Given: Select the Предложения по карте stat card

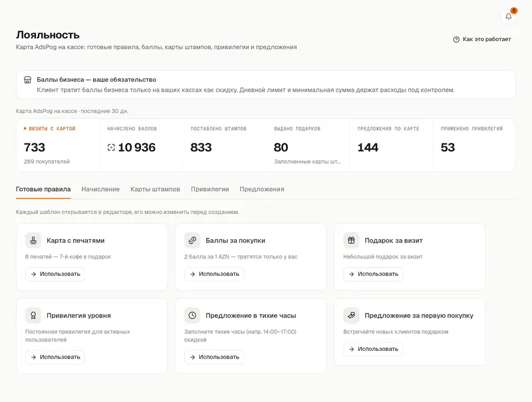Looking at the screenshot, I should tap(391, 145).
